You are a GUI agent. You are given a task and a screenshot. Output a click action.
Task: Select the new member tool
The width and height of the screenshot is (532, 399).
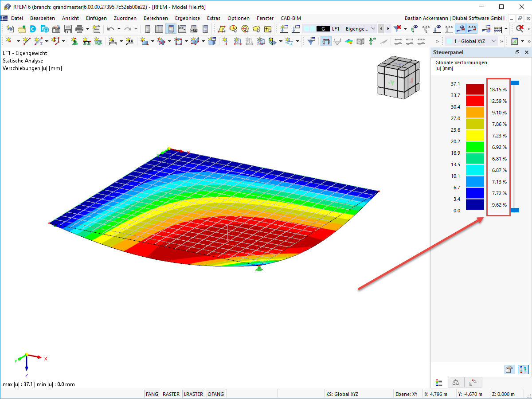tap(38, 41)
